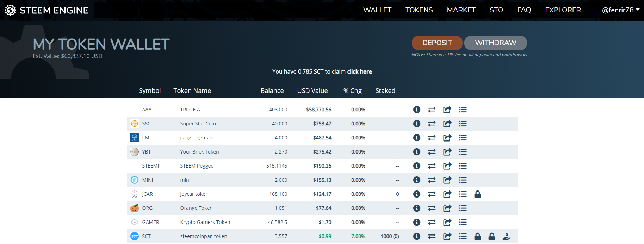This screenshot has height=244, width=644.
Task: Trade GAMER with arrows icon
Action: pyautogui.click(x=432, y=222)
